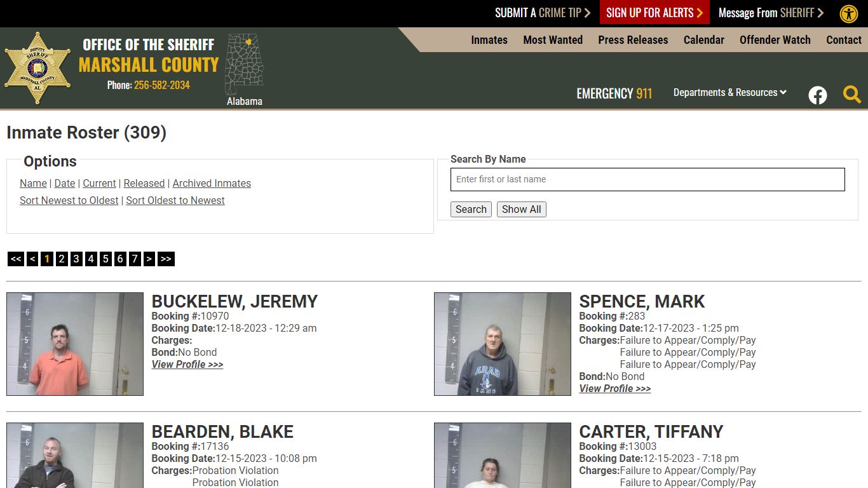
Task: Click the name BEARDEN, BLAKE
Action: (x=222, y=431)
